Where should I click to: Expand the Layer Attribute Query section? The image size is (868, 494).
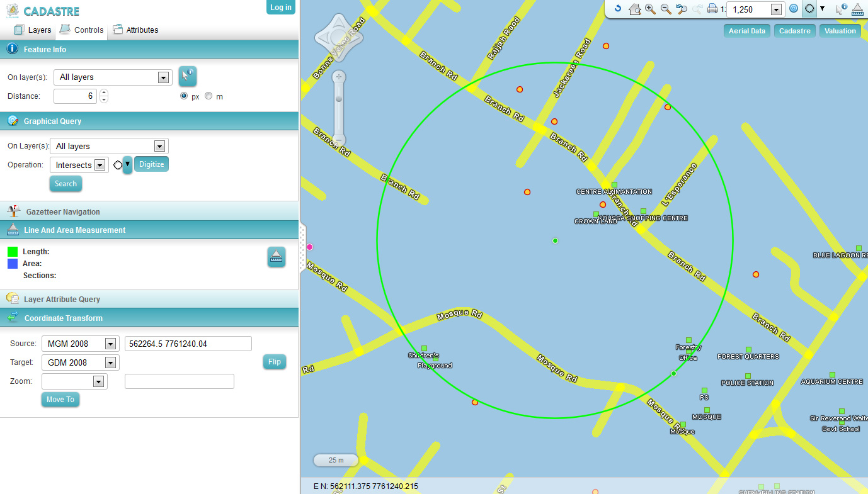point(149,299)
